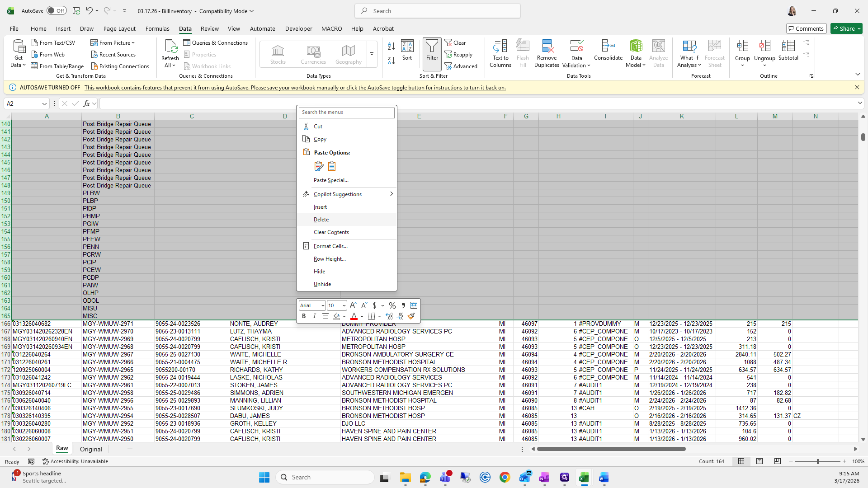
Task: Click Excel icon in Windows taskbar
Action: tap(584, 478)
